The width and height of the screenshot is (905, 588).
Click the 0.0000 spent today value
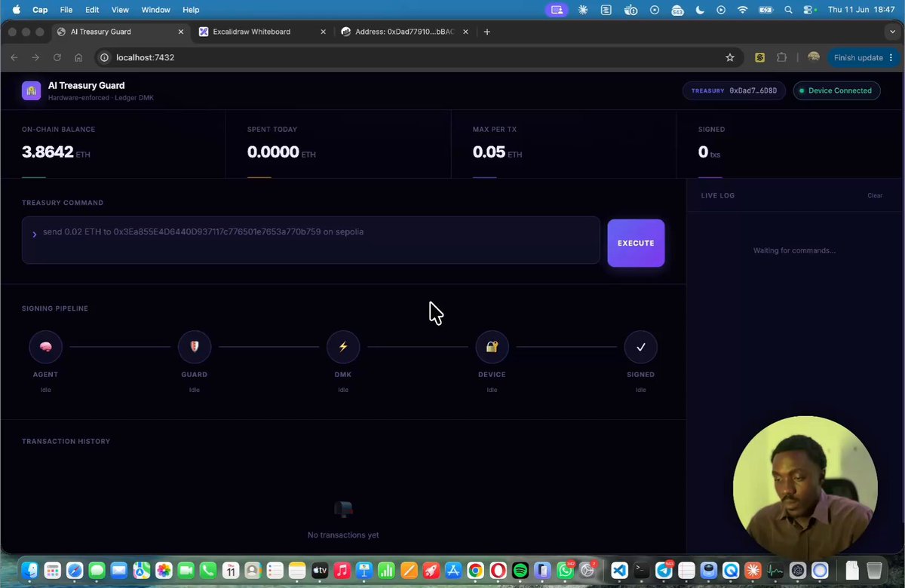(273, 152)
